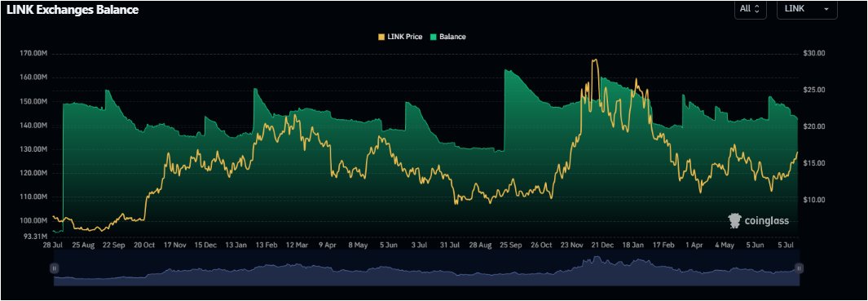Click the 100.00M balance axis label
The width and height of the screenshot is (868, 301).
coord(33,221)
